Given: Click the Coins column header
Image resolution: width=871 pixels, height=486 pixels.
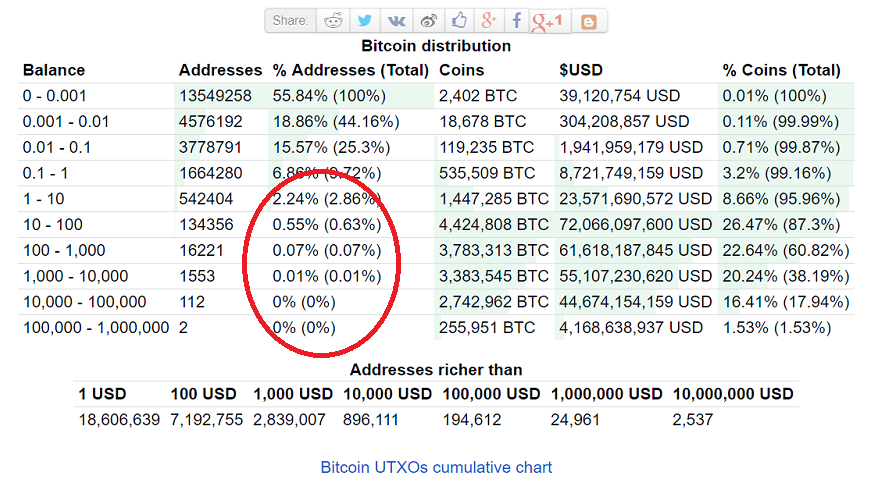Looking at the screenshot, I should coord(462,70).
